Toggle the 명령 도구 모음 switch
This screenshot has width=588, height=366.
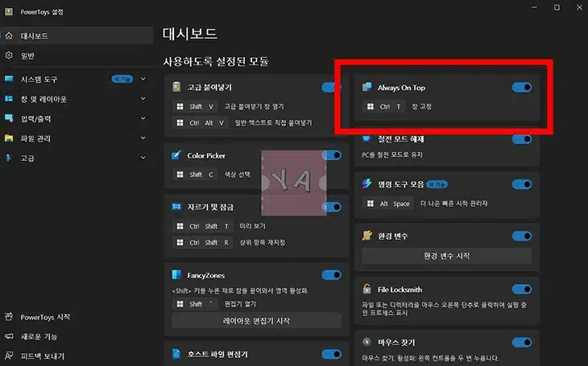coord(522,184)
